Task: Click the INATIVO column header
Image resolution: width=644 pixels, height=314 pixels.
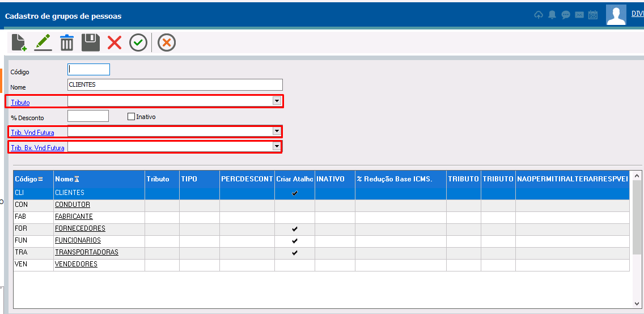Action: (x=334, y=179)
